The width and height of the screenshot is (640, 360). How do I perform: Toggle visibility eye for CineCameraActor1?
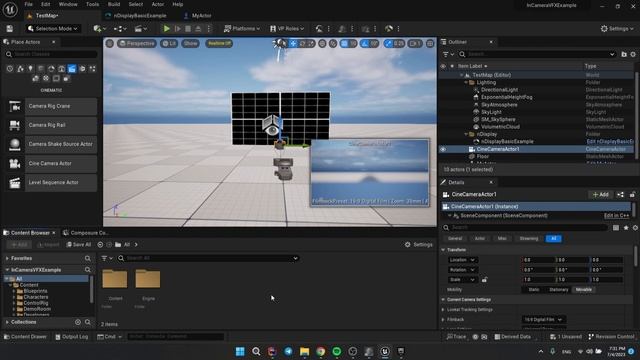click(x=443, y=149)
